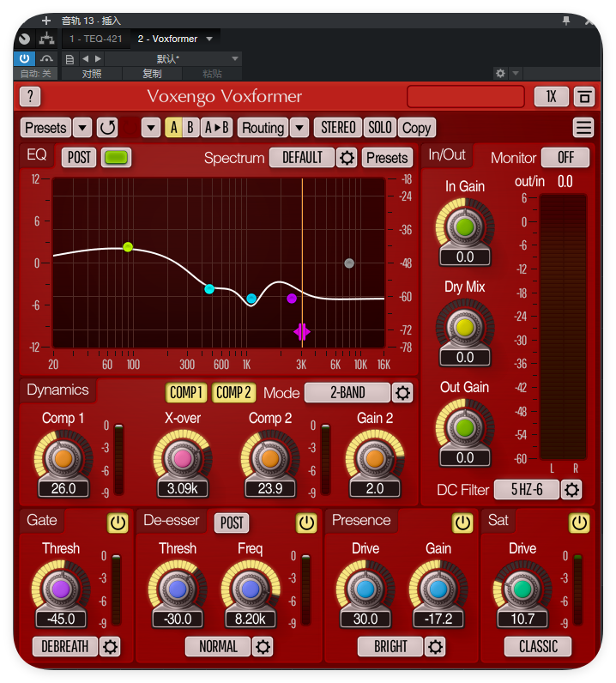Viewport: 616px width, 683px height.
Task: Open the 2-BAND mode selector
Action: [x=347, y=393]
